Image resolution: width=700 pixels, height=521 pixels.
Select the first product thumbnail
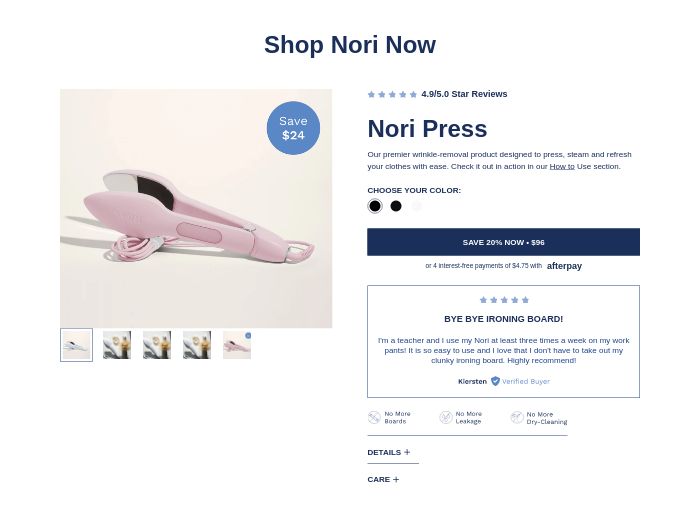coord(76,345)
